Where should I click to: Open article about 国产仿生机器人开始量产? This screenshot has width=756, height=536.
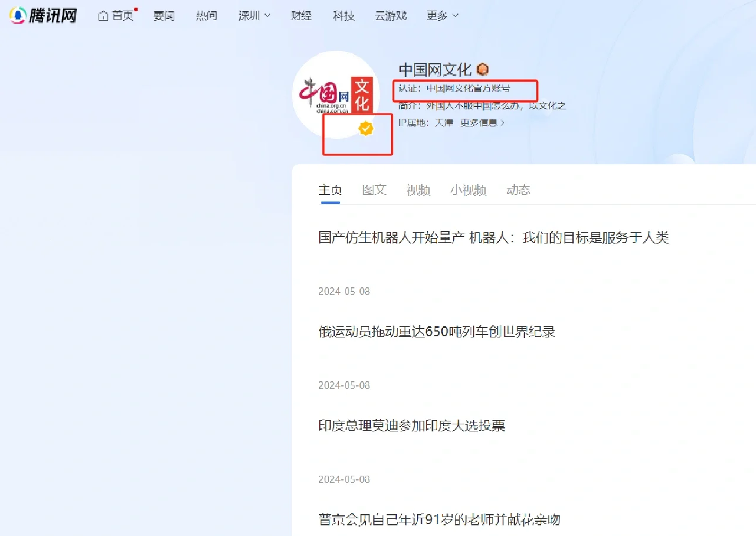[493, 238]
